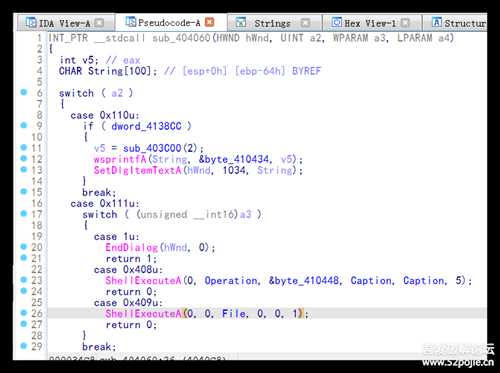The width and height of the screenshot is (500, 373).
Task: Select the Hex View-1 tab
Action: [370, 23]
